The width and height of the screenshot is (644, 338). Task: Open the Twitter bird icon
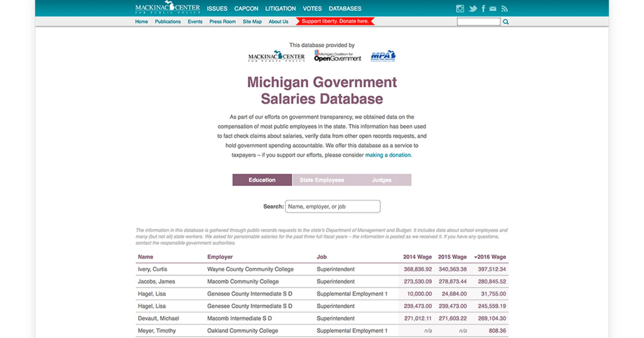click(473, 8)
